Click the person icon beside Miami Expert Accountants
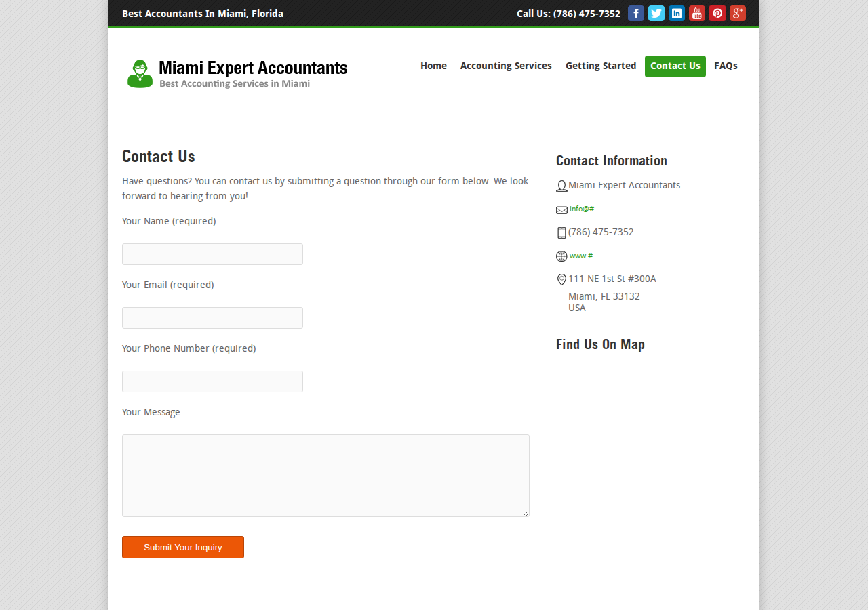 [x=561, y=186]
